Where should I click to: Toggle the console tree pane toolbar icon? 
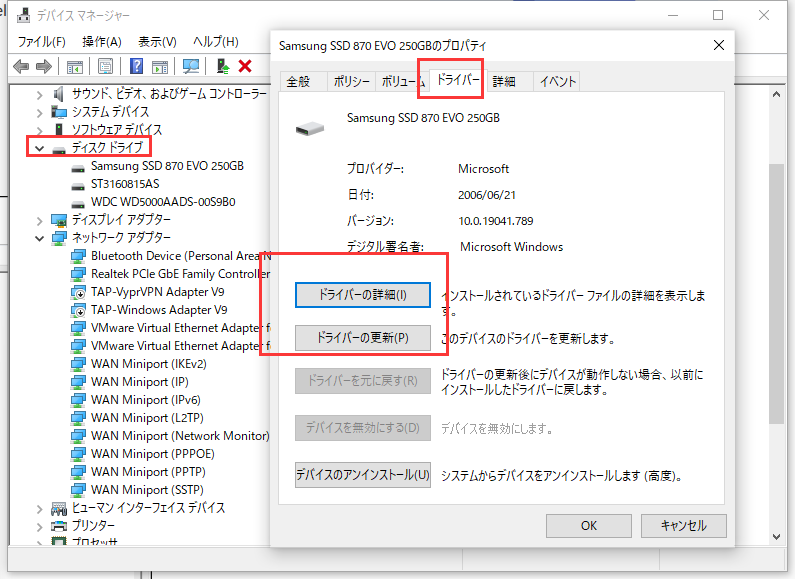(x=75, y=66)
